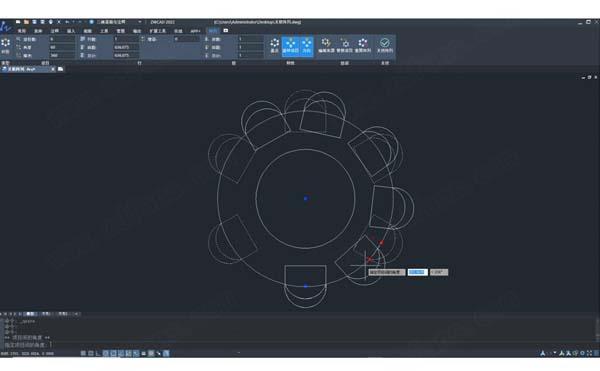
Task: Click the row count stepper arrows
Action: coord(143,39)
